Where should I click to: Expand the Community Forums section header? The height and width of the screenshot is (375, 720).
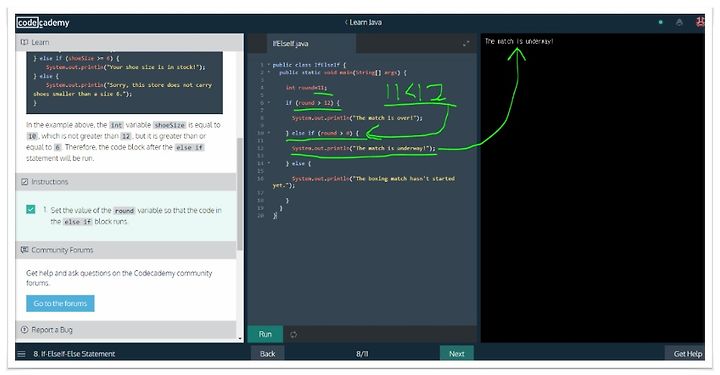[x=126, y=250]
